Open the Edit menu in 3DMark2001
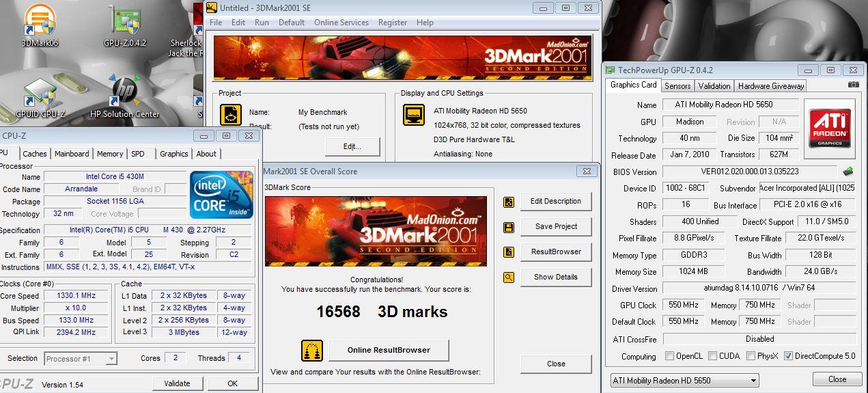 (x=238, y=23)
